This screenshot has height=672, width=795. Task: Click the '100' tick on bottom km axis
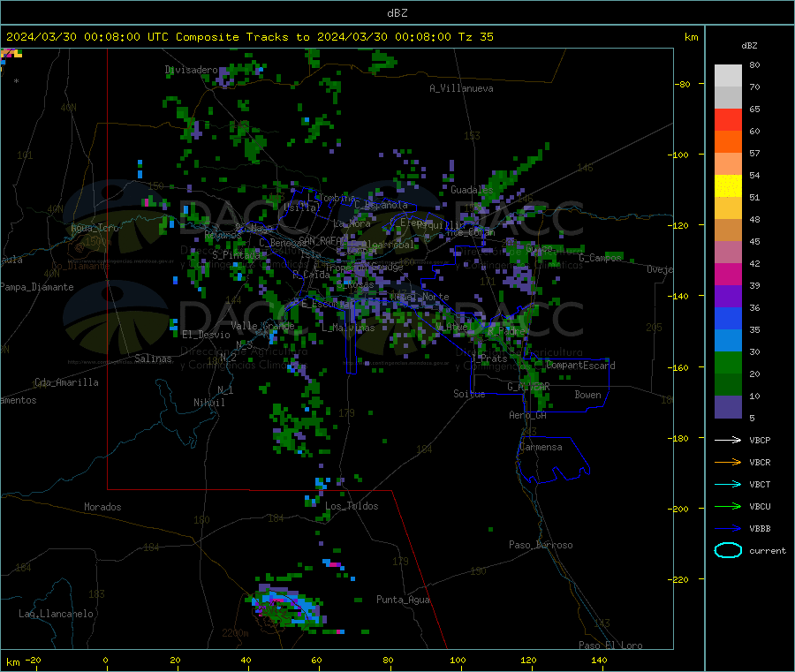point(458,661)
